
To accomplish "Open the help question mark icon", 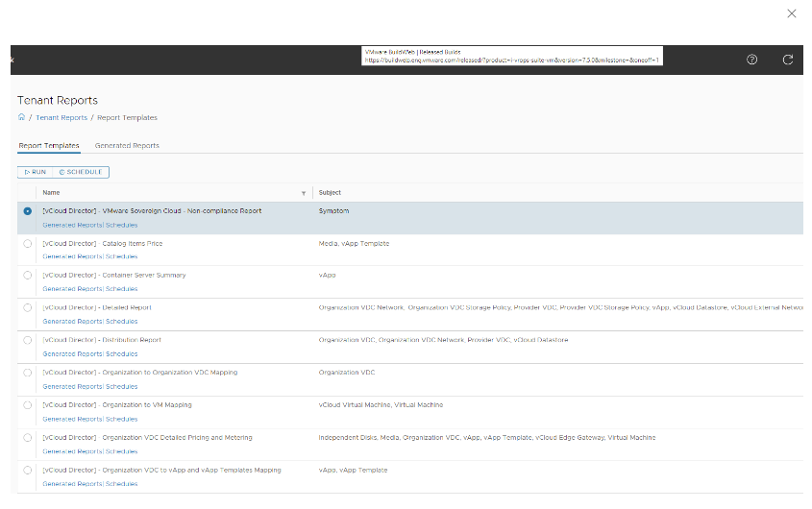I will 751,60.
